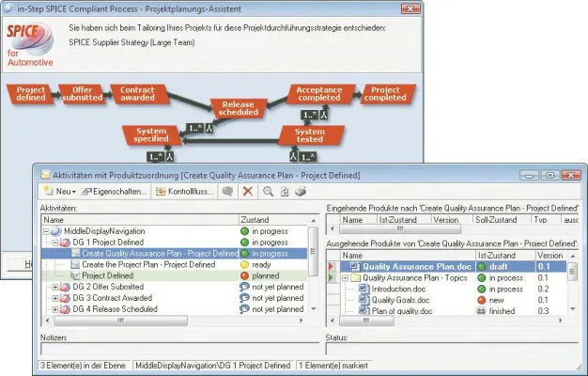
Task: Click the activity icon beside Create the Project Plan
Action: point(75,264)
